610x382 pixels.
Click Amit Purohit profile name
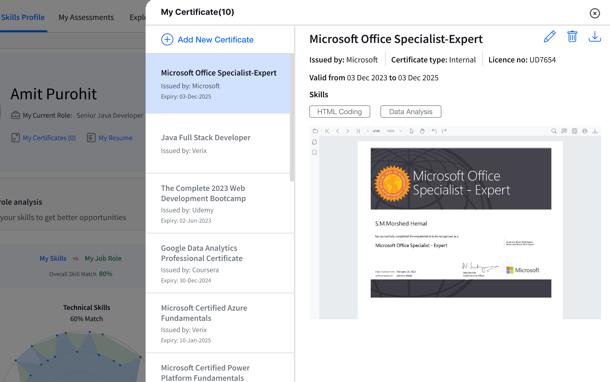[53, 94]
